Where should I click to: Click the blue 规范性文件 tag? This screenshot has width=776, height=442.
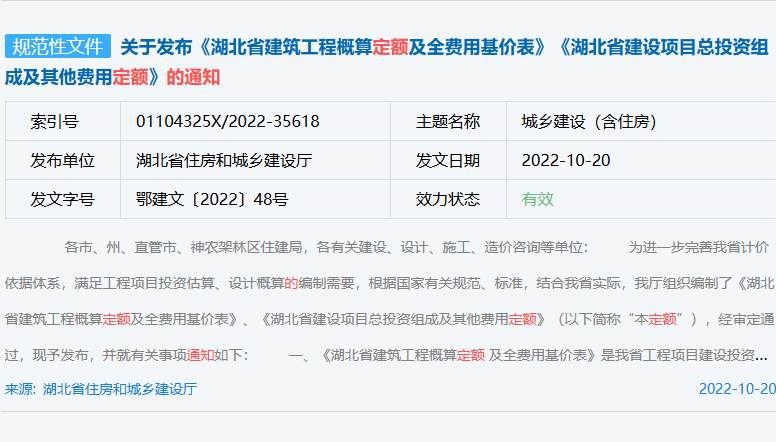pos(57,46)
